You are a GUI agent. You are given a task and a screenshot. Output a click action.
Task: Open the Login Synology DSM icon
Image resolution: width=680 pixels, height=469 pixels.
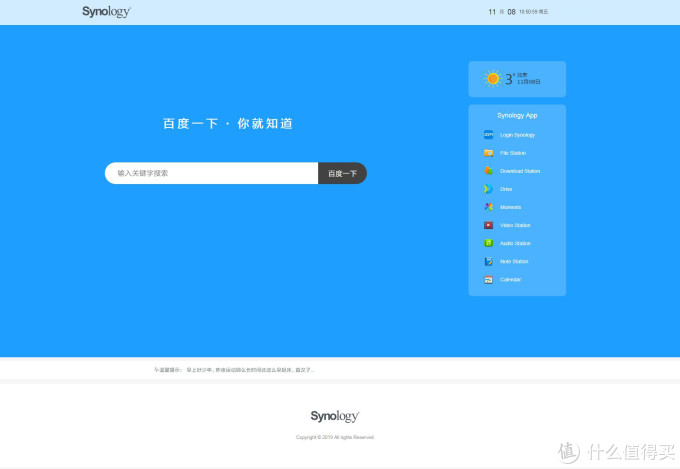488,134
